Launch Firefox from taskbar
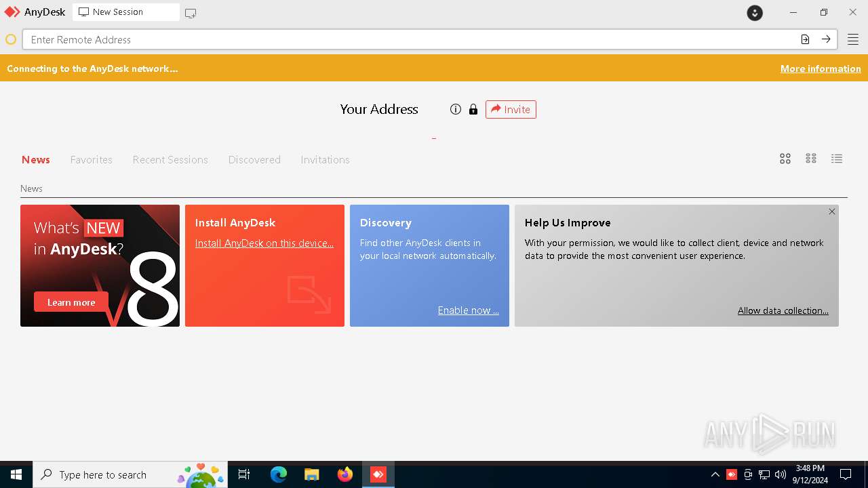The image size is (868, 488). point(345,474)
